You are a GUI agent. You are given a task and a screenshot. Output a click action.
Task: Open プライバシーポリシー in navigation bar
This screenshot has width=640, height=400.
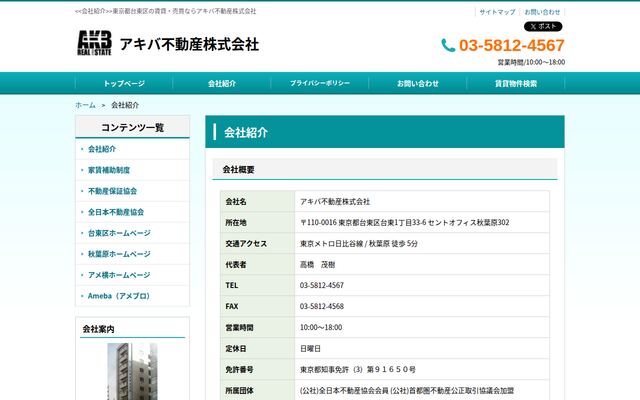320,83
